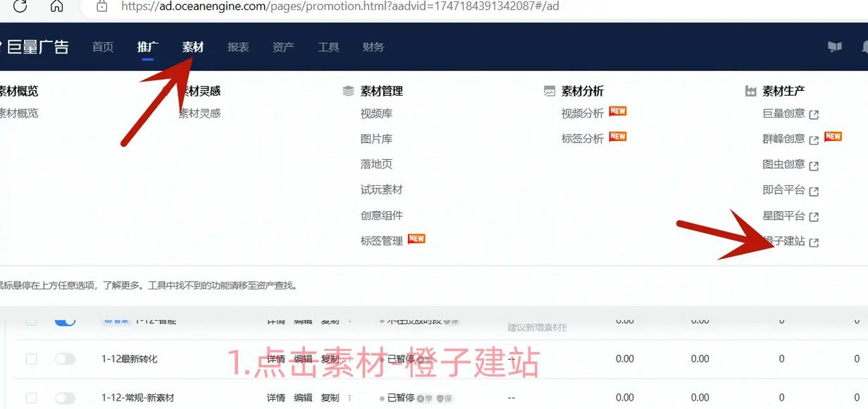The width and height of the screenshot is (868, 409).
Task: Check the box for row 1-12最新转化
Action: [x=31, y=359]
